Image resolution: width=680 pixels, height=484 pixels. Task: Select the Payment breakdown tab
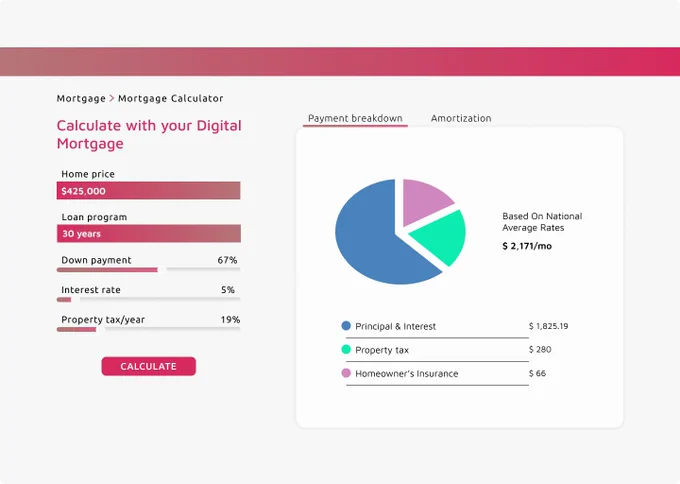355,118
